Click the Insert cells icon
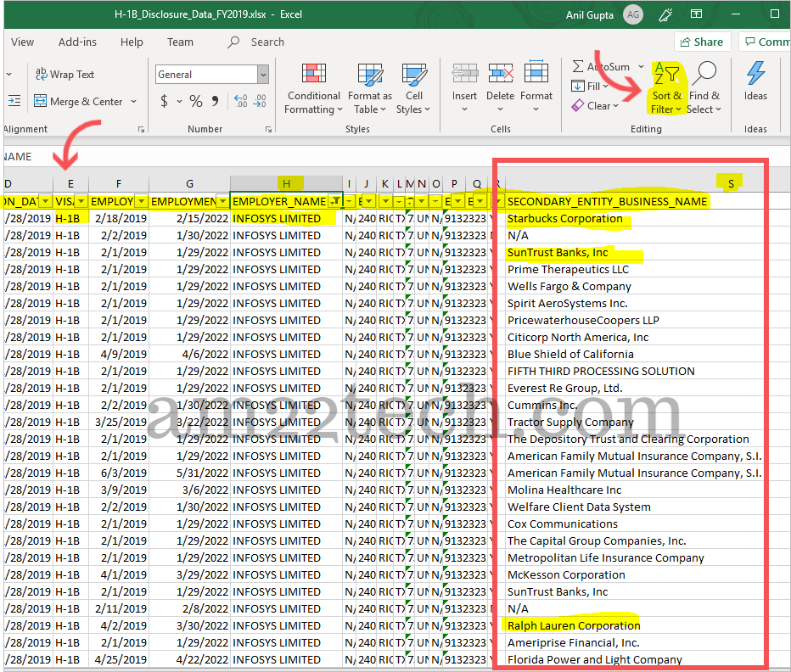The image size is (791, 672). pyautogui.click(x=464, y=74)
